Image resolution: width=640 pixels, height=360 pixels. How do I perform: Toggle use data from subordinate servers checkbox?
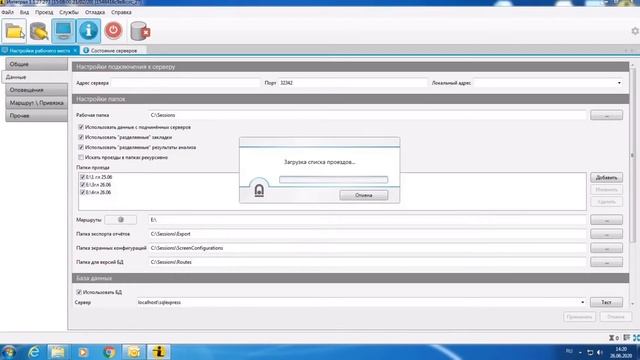coord(81,127)
